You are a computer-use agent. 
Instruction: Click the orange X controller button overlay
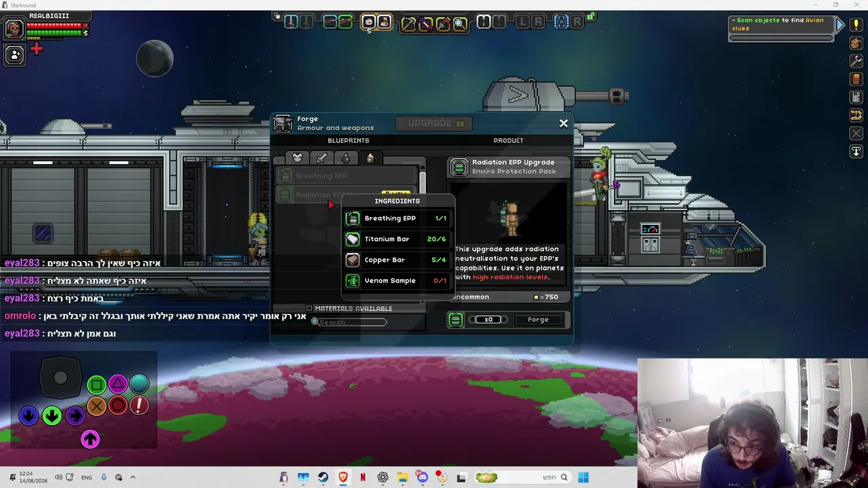[x=96, y=406]
